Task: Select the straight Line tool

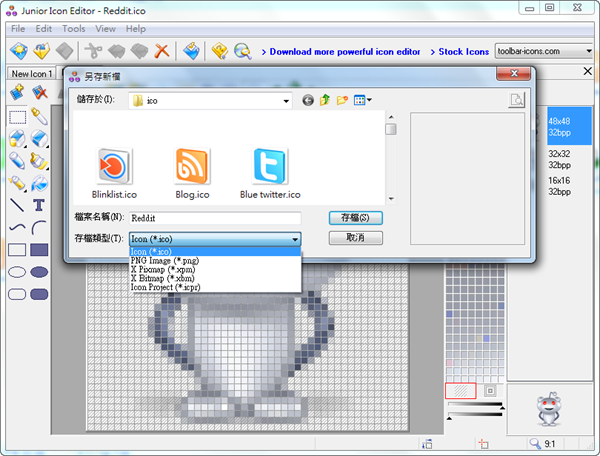Action: [x=17, y=205]
